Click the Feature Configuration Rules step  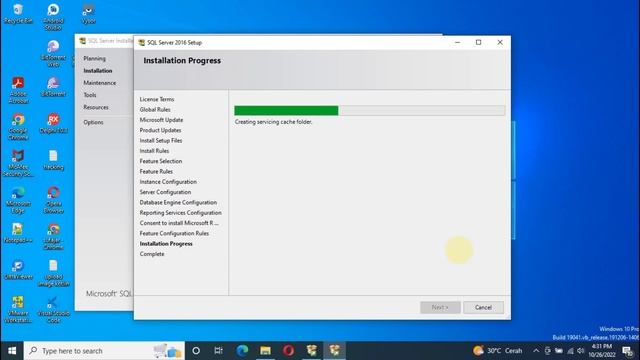coord(174,233)
